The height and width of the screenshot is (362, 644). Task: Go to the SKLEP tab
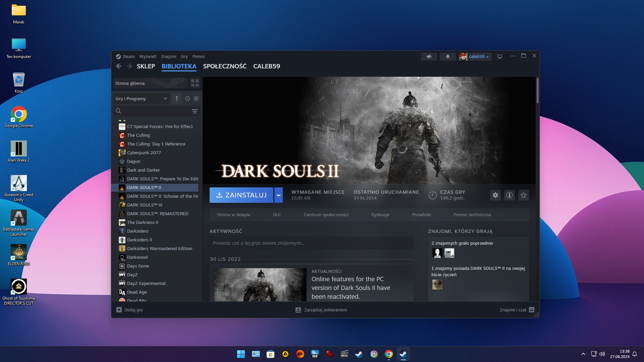[x=146, y=66]
